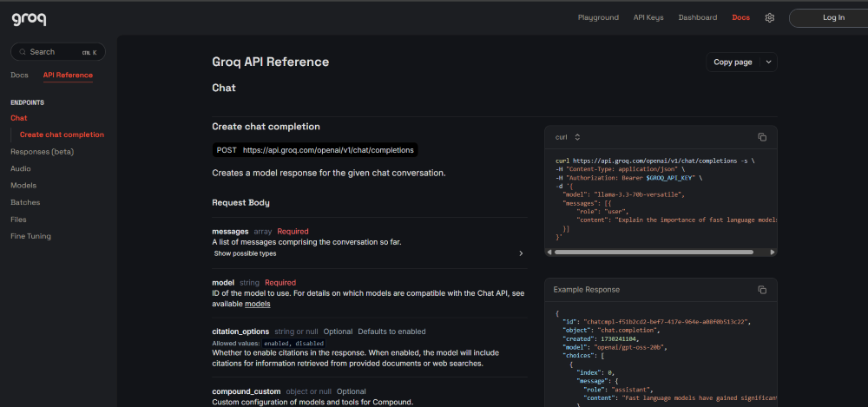Change the curl language selector
The width and height of the screenshot is (868, 407).
click(x=568, y=137)
